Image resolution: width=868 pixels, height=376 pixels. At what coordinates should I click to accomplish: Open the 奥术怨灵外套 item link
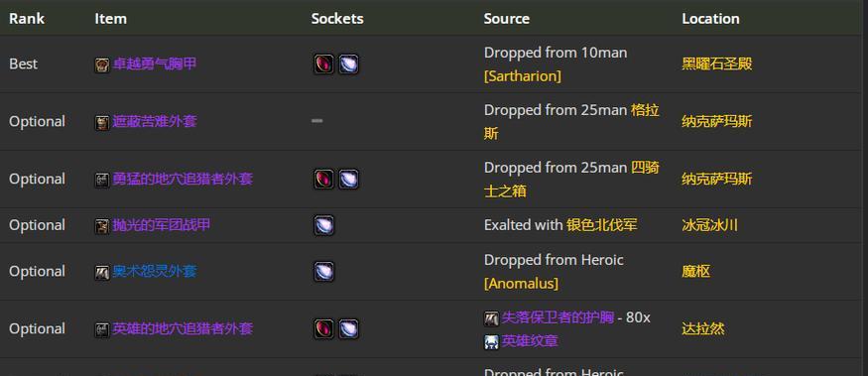point(155,272)
